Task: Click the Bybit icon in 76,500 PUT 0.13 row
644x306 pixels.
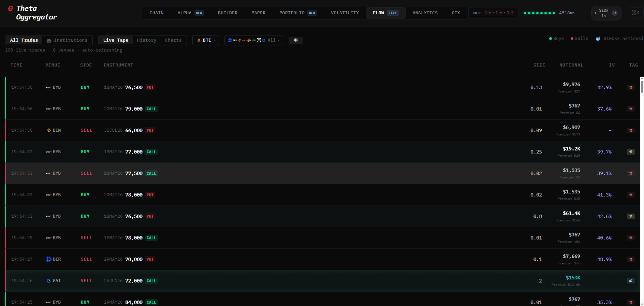Action: [49, 87]
